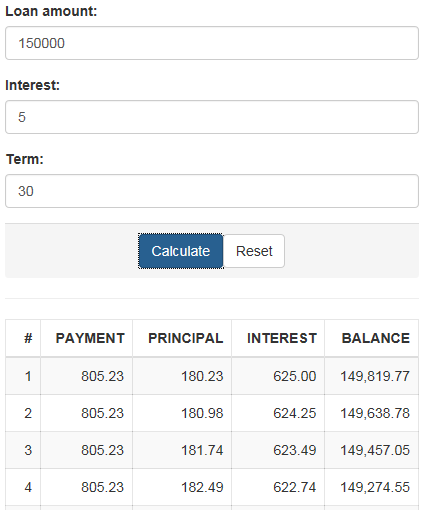Select the PAYMENT column header
Viewport: 425px width, 510px height.
point(90,338)
